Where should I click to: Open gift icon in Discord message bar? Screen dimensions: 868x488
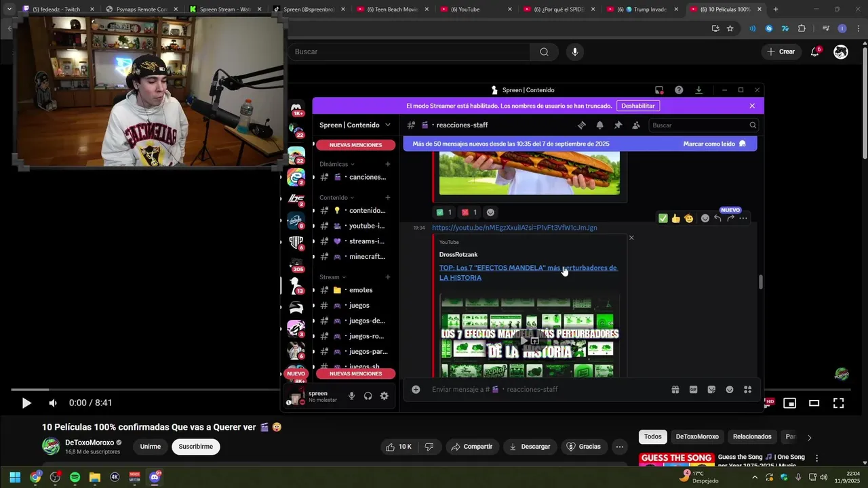coord(675,389)
